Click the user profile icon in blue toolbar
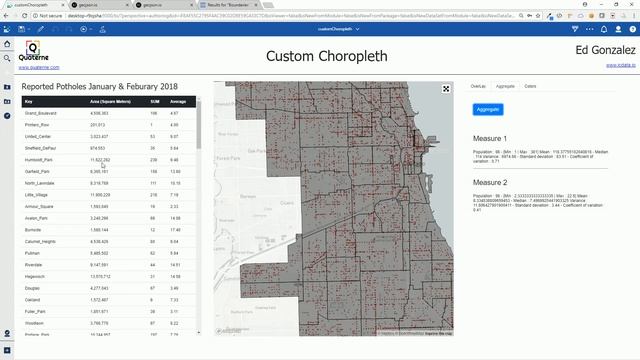Screen dimensions: 640x360 [x=618, y=29]
